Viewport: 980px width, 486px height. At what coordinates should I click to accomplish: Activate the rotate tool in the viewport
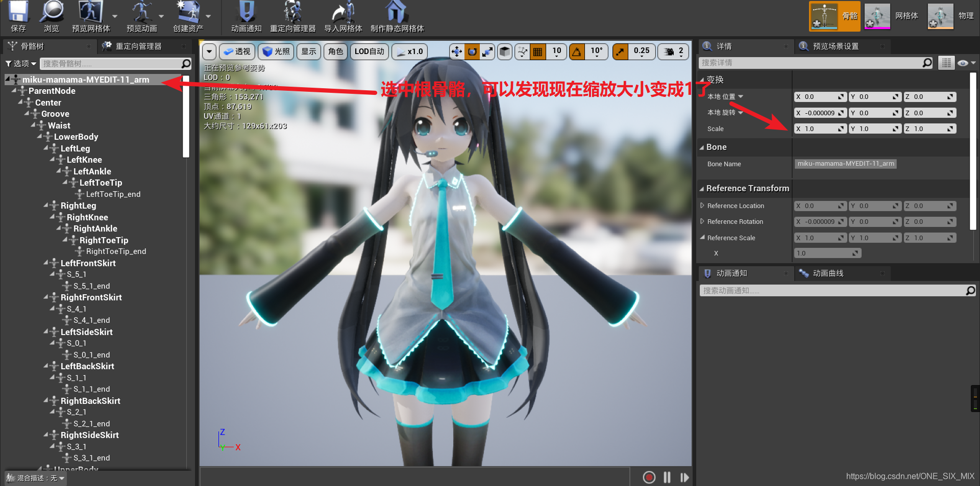(x=472, y=51)
